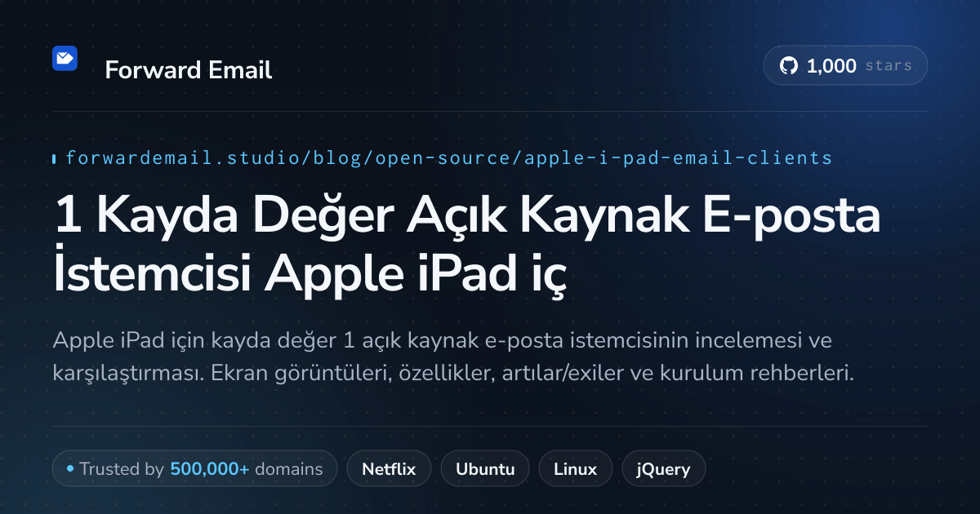Select the Netflix tag
Screen dimensions: 980x514
pyautogui.click(x=389, y=469)
